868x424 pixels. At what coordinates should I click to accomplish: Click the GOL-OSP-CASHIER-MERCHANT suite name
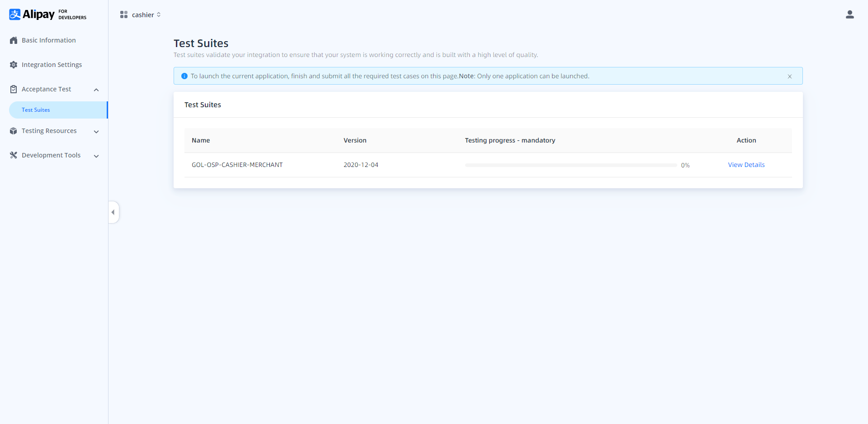(x=237, y=165)
